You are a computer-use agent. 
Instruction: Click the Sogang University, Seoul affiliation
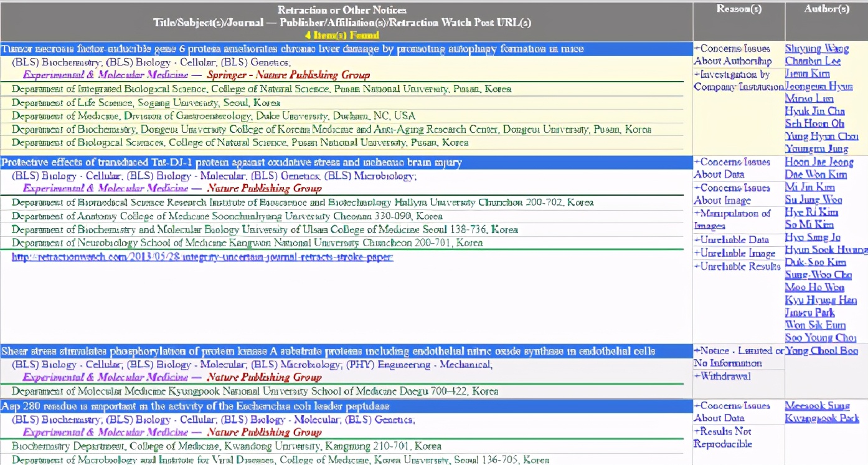point(146,102)
